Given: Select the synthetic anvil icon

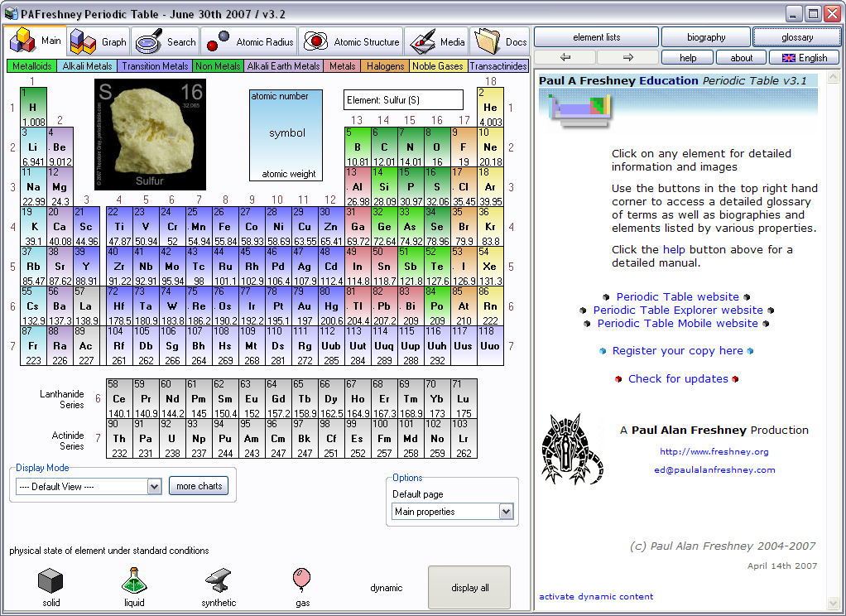Looking at the screenshot, I should point(219,581).
